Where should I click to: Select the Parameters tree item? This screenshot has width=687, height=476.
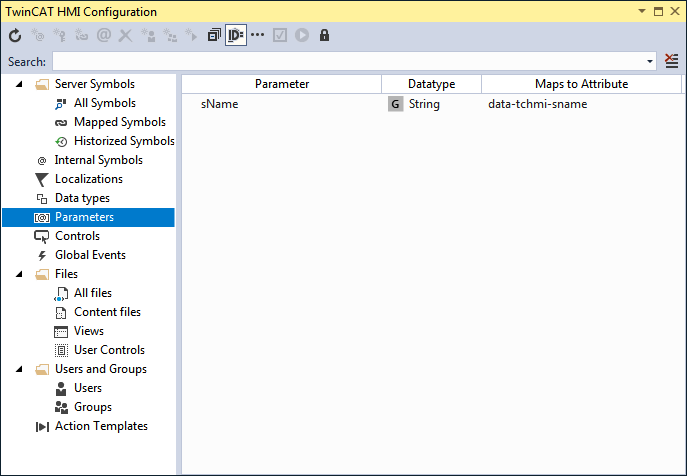pyautogui.click(x=88, y=217)
